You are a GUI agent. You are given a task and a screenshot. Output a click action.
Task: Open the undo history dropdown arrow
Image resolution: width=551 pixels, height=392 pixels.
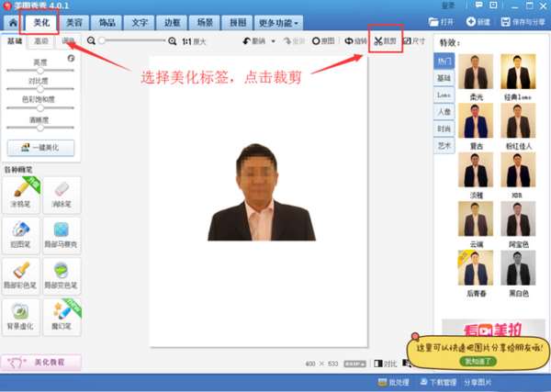tap(273, 41)
